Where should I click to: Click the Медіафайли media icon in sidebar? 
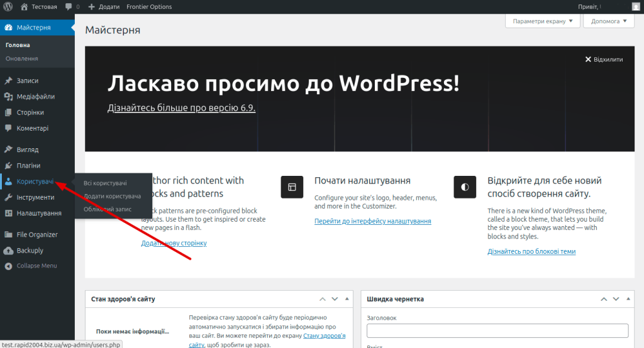tap(8, 97)
